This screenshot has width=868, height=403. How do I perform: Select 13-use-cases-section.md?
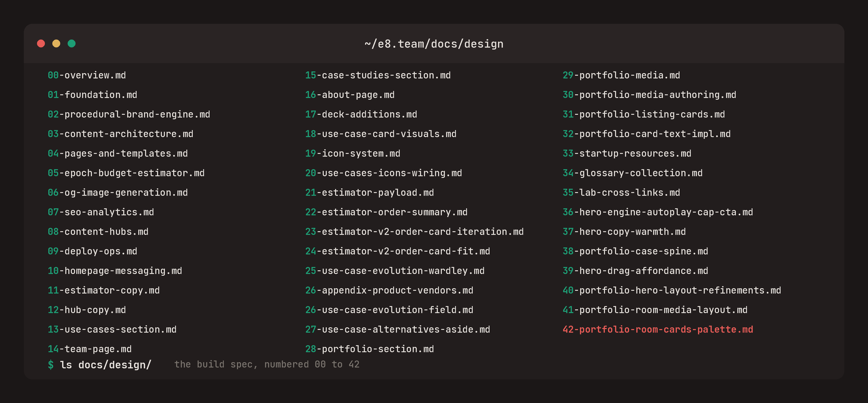pyautogui.click(x=112, y=329)
